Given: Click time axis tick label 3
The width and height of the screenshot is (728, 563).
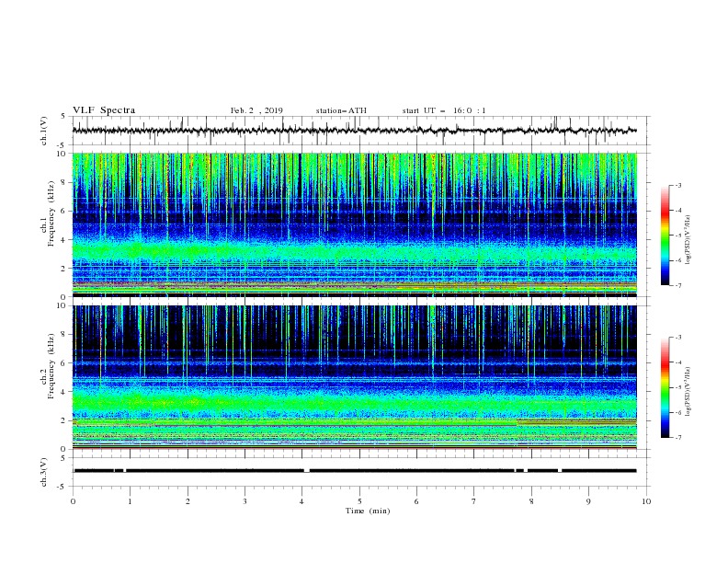Looking at the screenshot, I should [x=245, y=501].
